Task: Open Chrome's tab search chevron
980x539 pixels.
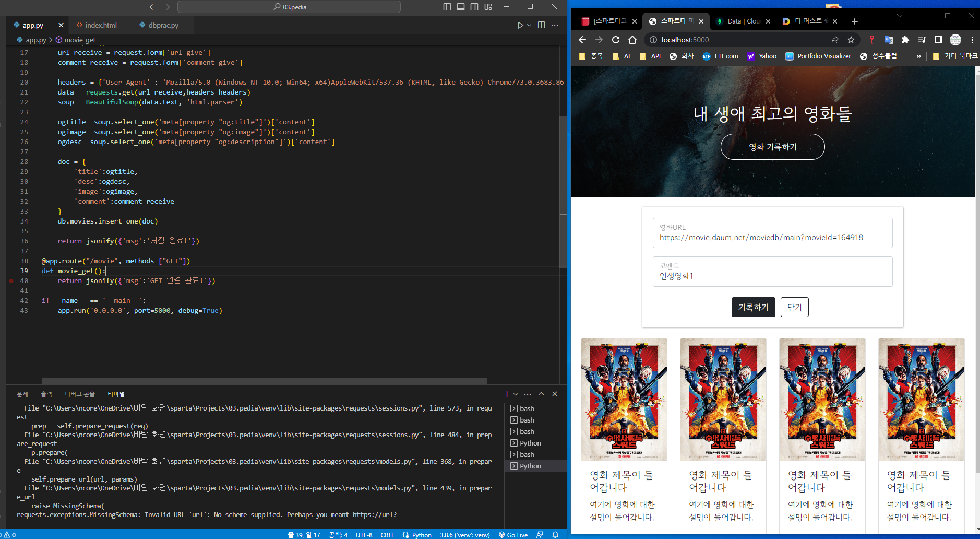Action: [900, 16]
